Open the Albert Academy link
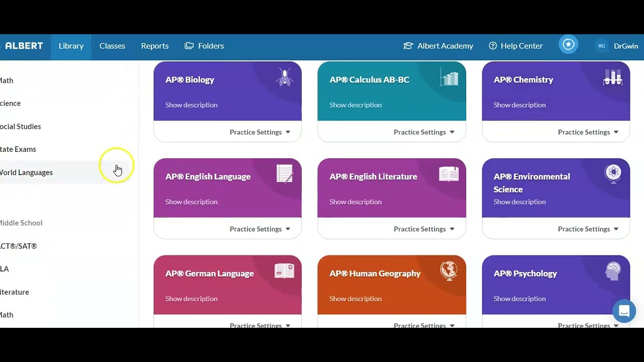644x362 pixels. [438, 46]
